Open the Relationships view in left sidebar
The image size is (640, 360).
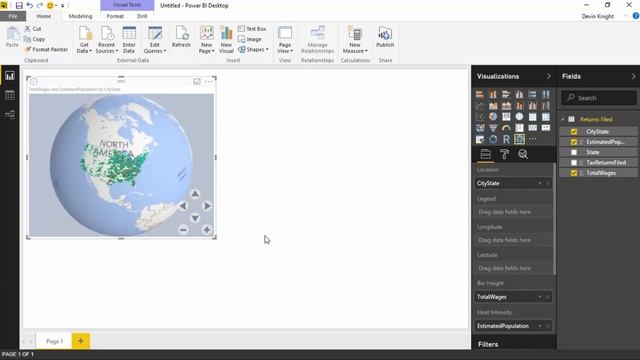[10, 115]
